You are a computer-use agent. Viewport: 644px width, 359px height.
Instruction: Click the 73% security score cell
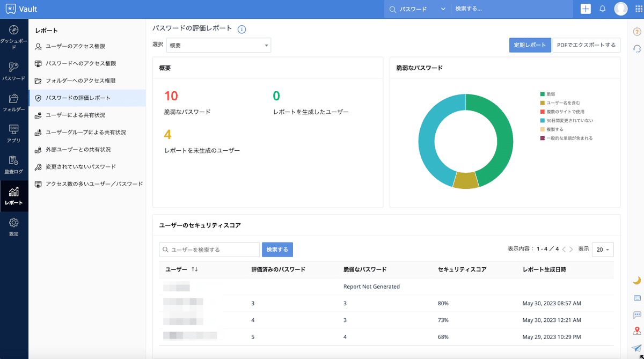(443, 320)
